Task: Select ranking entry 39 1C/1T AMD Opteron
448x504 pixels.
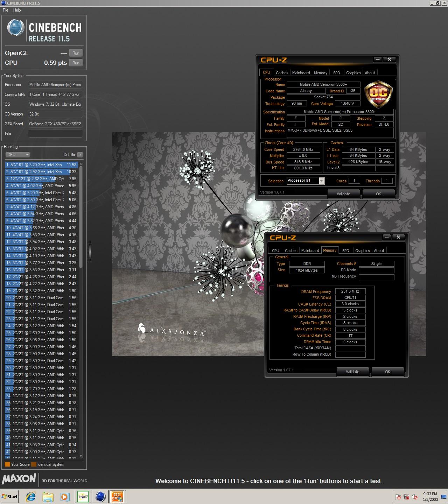Action: (x=42, y=430)
